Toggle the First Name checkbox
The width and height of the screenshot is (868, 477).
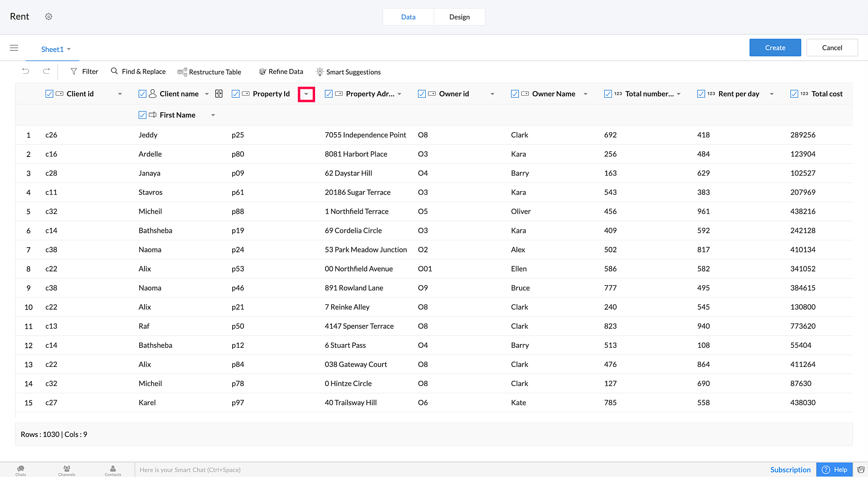142,115
